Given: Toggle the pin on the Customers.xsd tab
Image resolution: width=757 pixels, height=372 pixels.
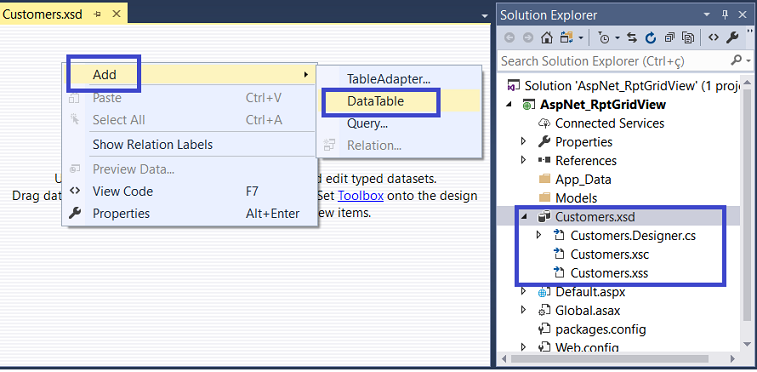Looking at the screenshot, I should [98, 14].
